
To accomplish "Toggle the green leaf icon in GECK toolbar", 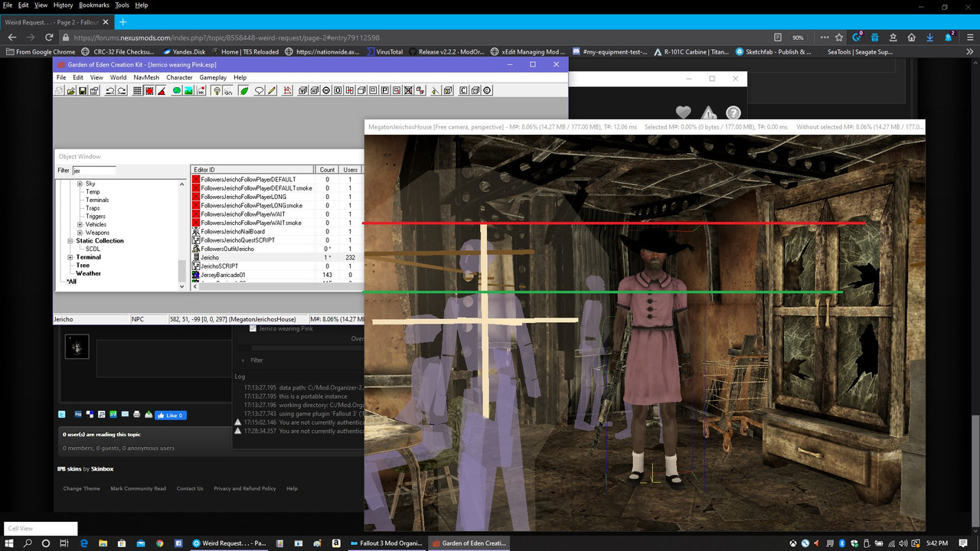I will click(244, 90).
